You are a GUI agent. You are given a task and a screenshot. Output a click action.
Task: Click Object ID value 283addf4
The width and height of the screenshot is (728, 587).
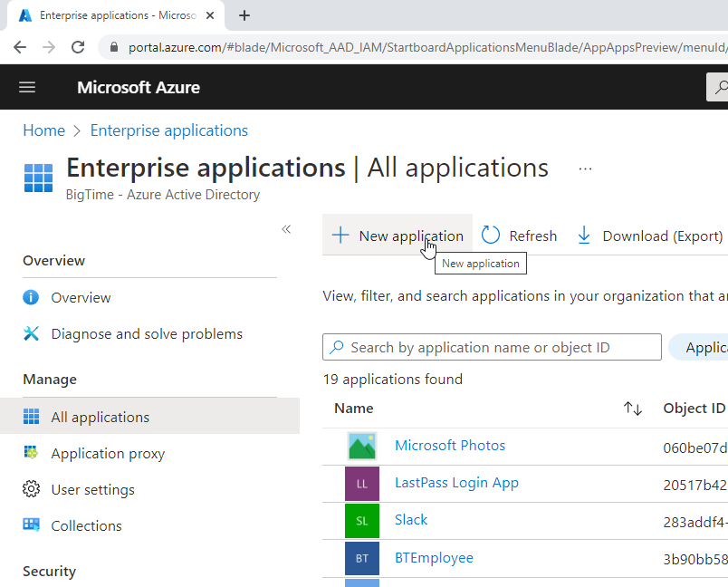tap(695, 522)
